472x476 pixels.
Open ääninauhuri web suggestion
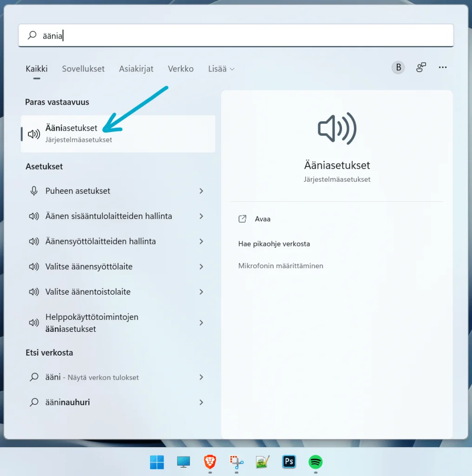coord(118,402)
